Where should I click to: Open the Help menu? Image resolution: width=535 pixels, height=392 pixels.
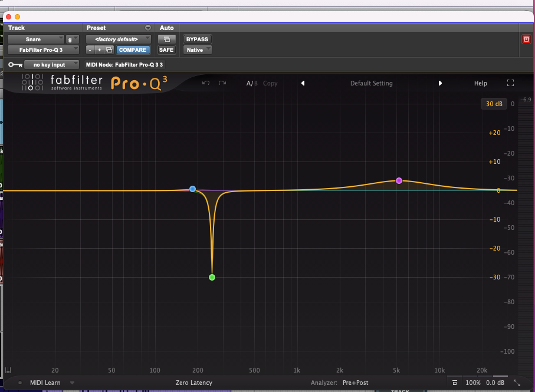tap(480, 83)
